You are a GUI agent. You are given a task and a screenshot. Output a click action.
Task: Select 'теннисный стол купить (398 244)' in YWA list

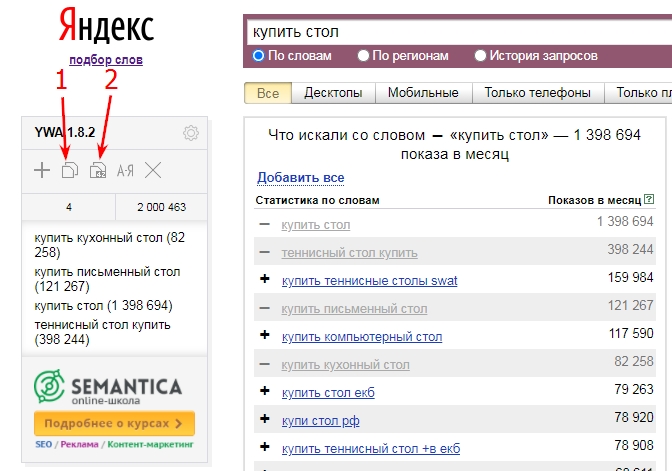click(x=102, y=332)
